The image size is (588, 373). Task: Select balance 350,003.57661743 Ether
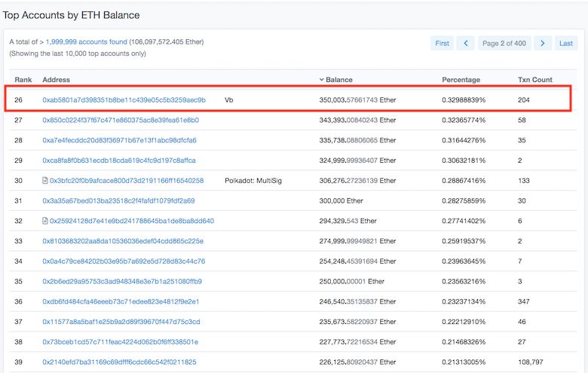(x=357, y=100)
